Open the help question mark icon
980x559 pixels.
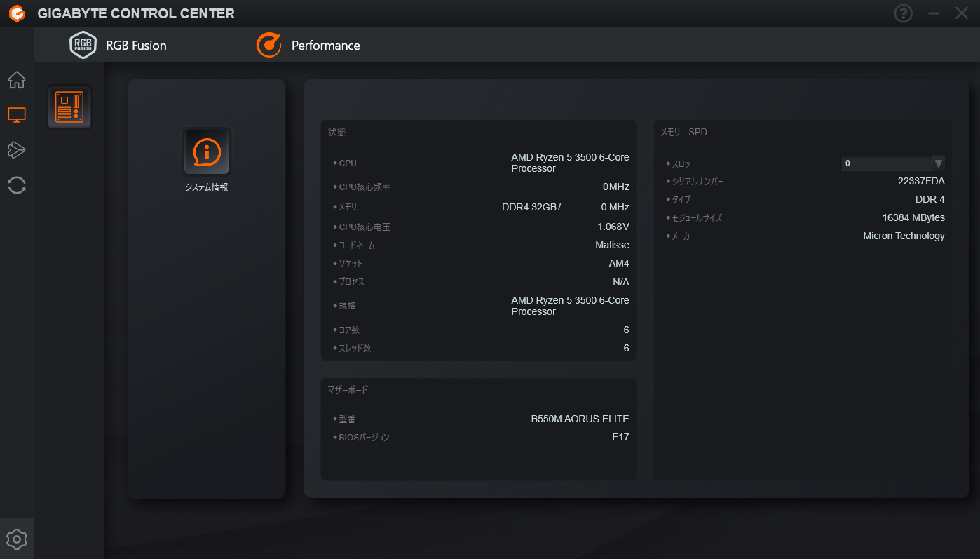click(903, 13)
